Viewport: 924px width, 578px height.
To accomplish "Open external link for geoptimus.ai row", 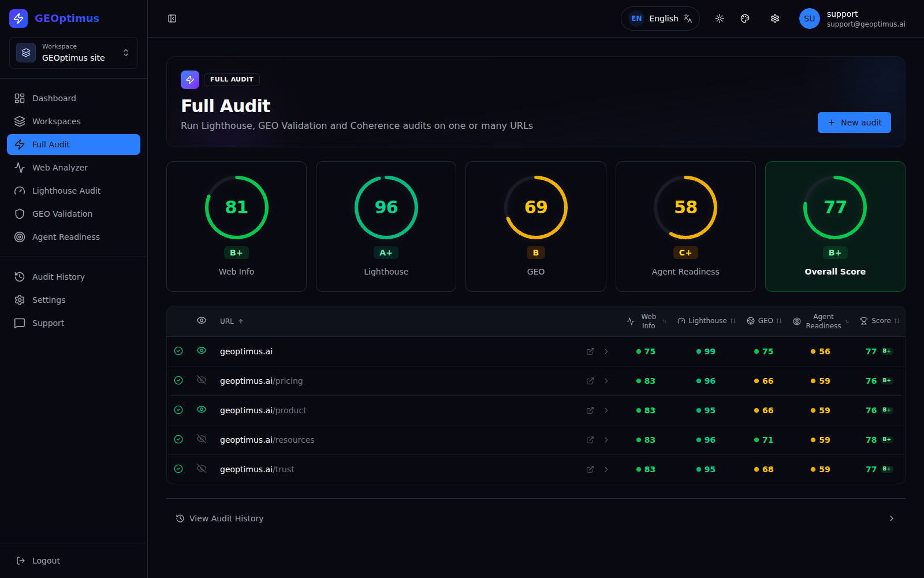I will (x=590, y=351).
